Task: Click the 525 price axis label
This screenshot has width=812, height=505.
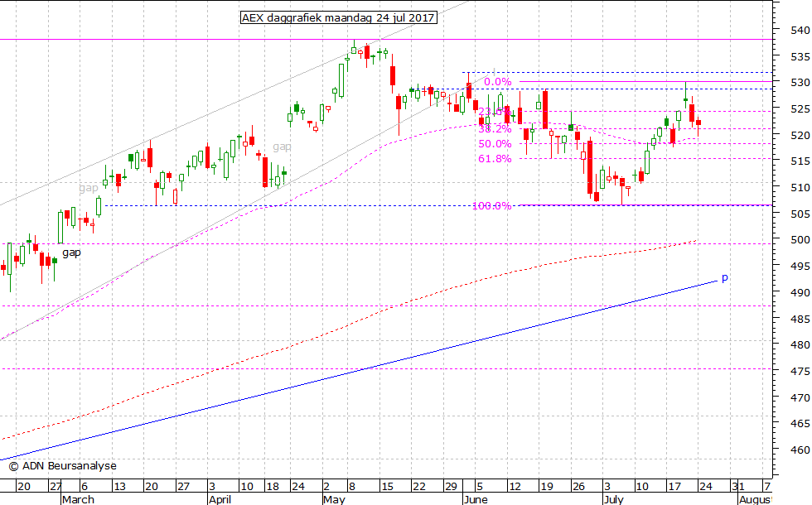Action: (800, 108)
